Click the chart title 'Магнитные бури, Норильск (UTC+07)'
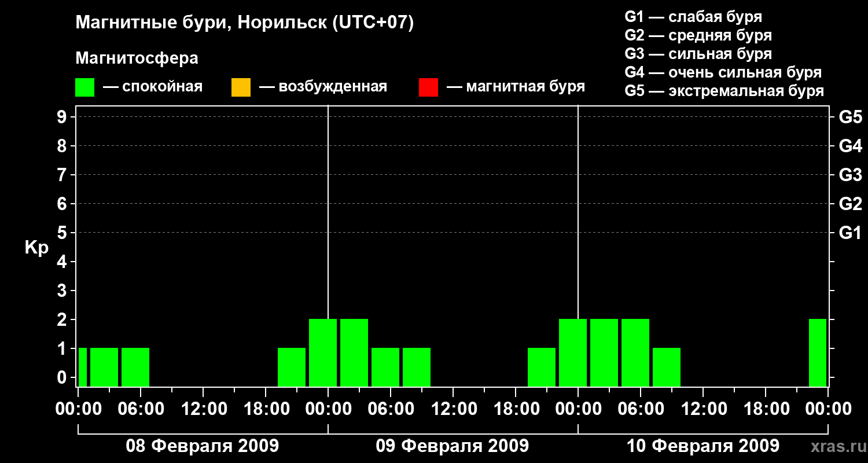868x463 pixels. click(x=245, y=23)
